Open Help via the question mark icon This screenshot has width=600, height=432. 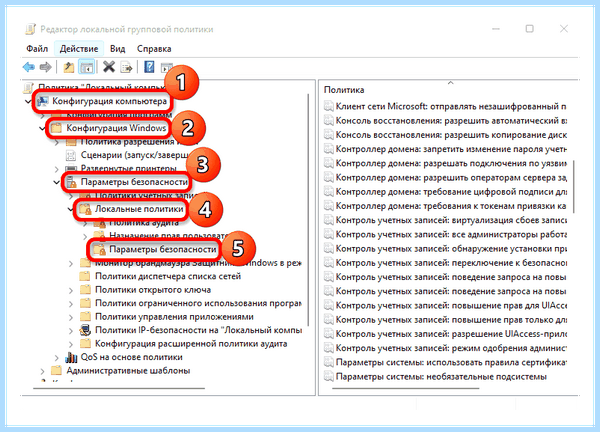[x=149, y=67]
